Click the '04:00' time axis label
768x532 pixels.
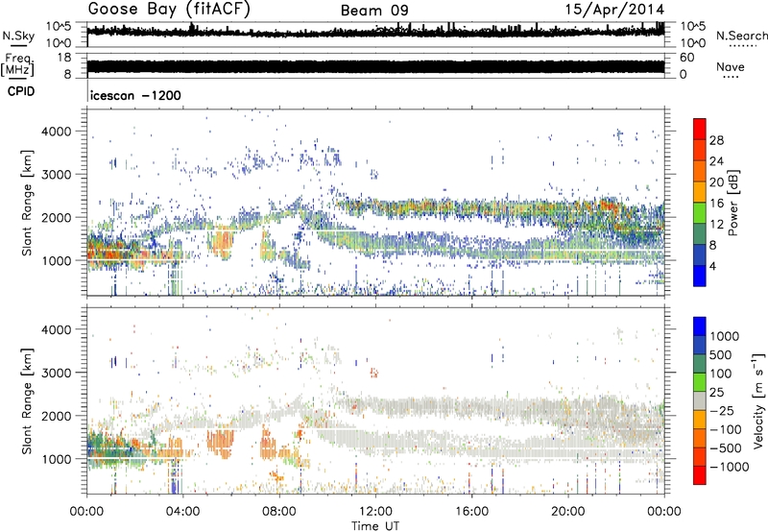182,512
